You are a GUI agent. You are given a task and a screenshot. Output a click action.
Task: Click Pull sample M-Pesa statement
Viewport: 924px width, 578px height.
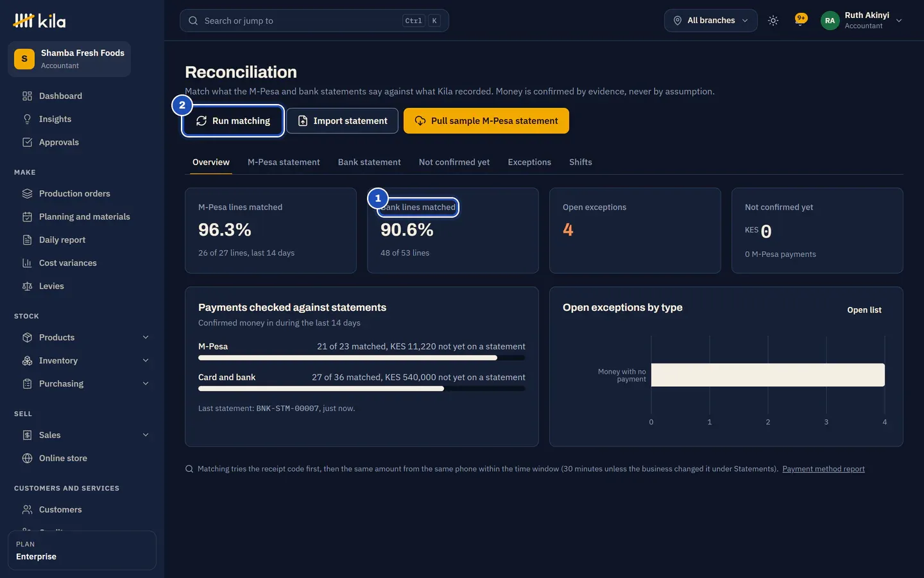coord(486,121)
